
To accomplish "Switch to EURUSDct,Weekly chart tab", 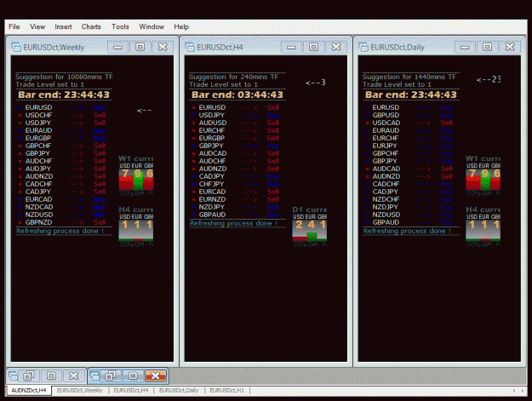I will click(79, 391).
